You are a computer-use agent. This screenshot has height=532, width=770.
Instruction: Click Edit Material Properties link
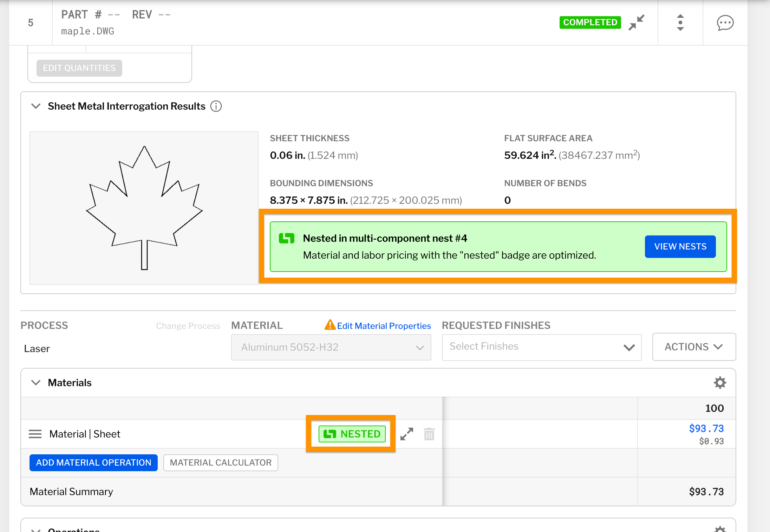(384, 326)
